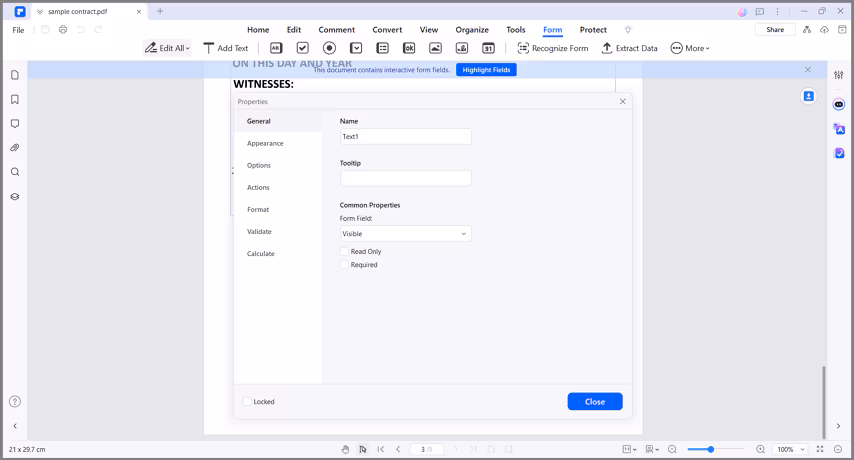
Task: Select the radio button form tool
Action: (x=330, y=48)
